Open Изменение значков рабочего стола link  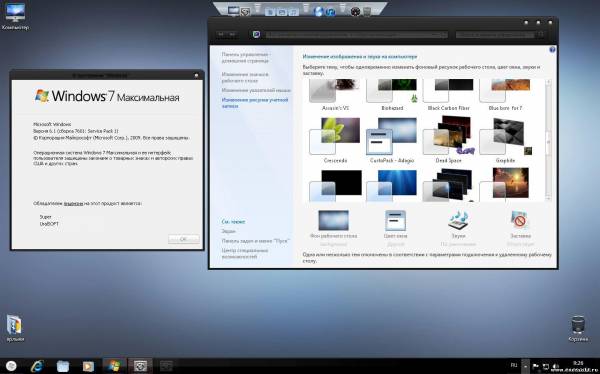point(245,77)
